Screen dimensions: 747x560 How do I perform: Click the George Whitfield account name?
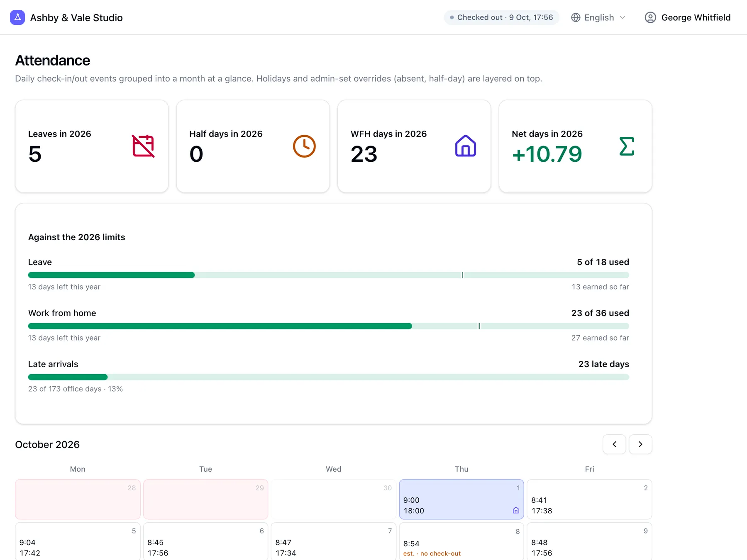(x=696, y=17)
